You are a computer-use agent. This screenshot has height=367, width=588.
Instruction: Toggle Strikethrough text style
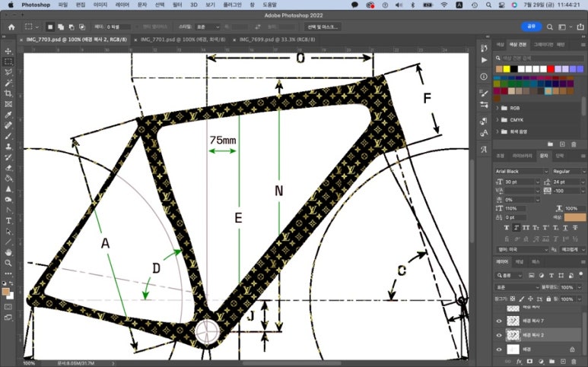(575, 228)
